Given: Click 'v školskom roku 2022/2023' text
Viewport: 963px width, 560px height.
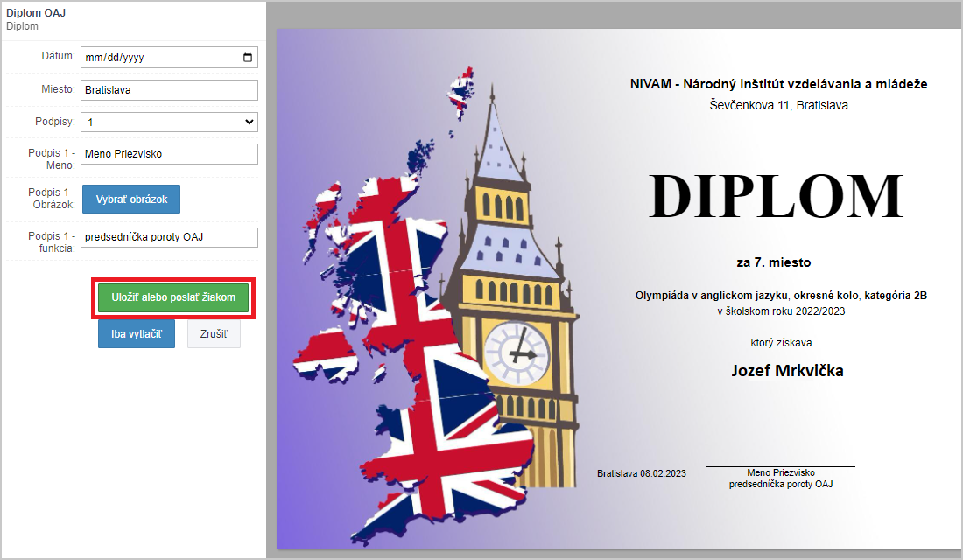Looking at the screenshot, I should point(781,311).
